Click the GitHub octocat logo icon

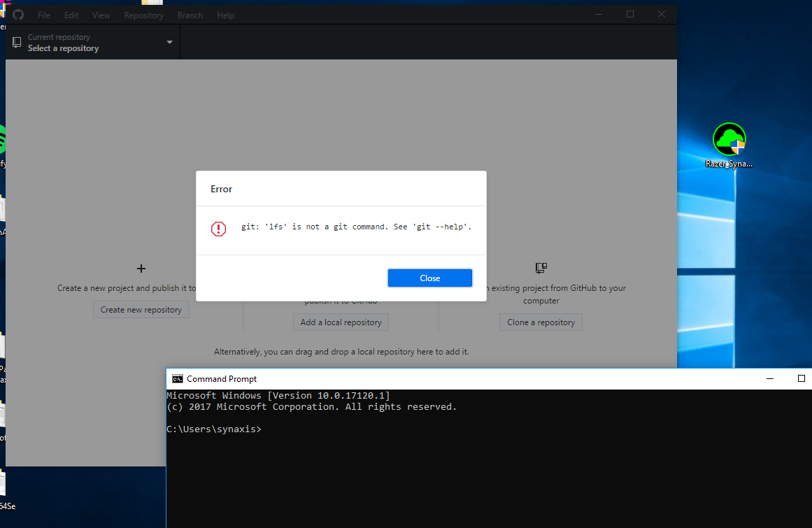coord(19,15)
